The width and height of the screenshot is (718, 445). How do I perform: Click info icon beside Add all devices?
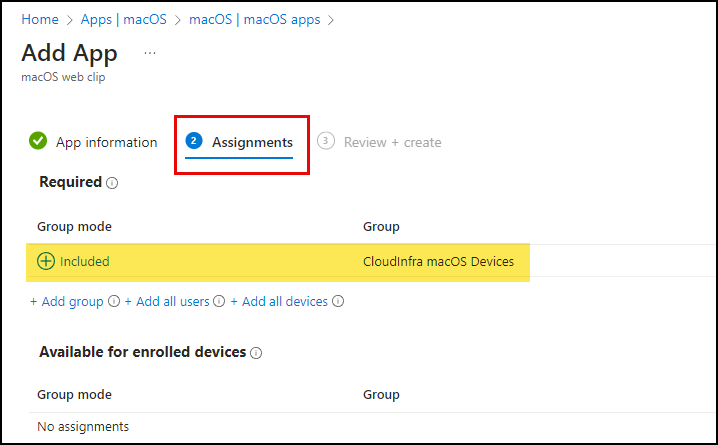click(x=338, y=301)
